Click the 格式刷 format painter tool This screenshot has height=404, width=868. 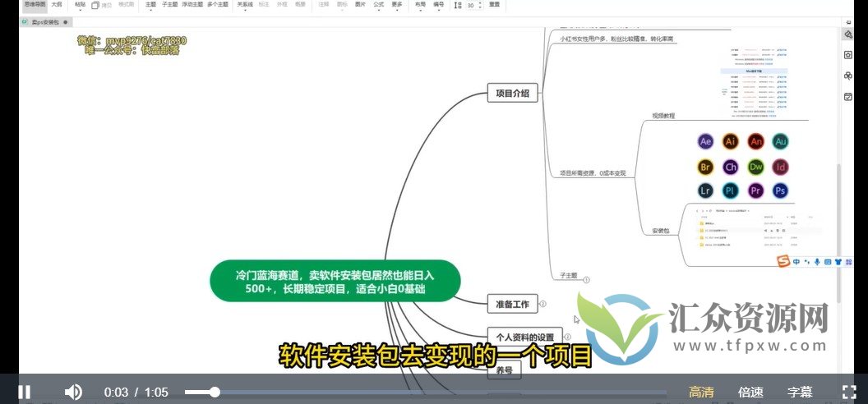pyautogui.click(x=127, y=4)
